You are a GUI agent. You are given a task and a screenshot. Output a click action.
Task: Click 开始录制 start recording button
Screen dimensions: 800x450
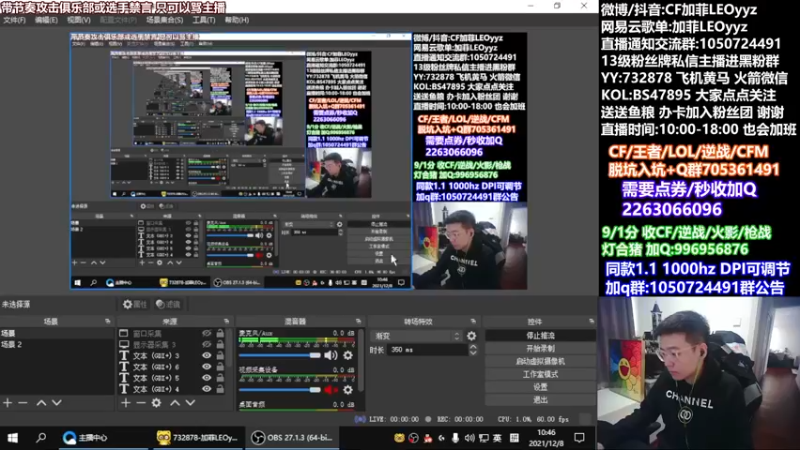[540, 348]
